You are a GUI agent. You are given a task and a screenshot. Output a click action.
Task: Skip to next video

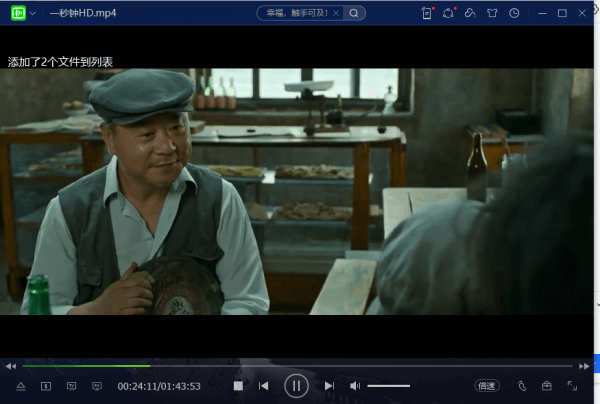tap(329, 386)
